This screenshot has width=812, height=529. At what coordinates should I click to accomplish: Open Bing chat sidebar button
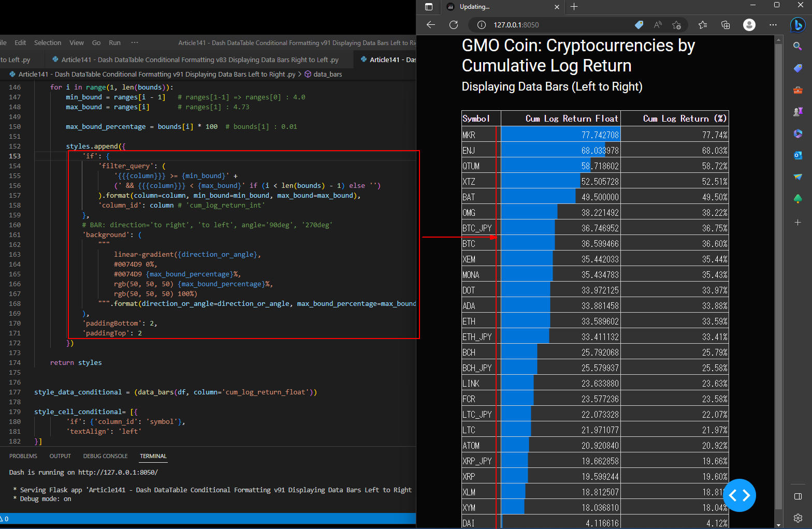[798, 25]
